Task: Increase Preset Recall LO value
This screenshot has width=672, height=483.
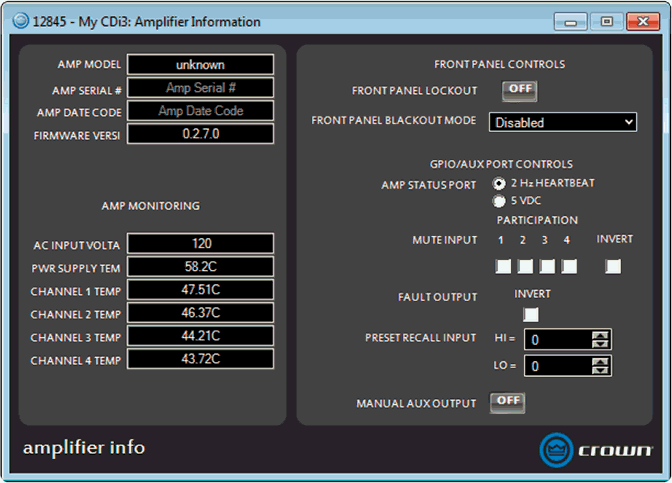Action: (x=600, y=362)
